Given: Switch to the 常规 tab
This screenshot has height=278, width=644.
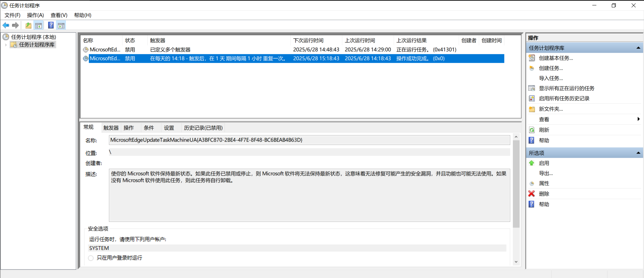Looking at the screenshot, I should (89, 127).
